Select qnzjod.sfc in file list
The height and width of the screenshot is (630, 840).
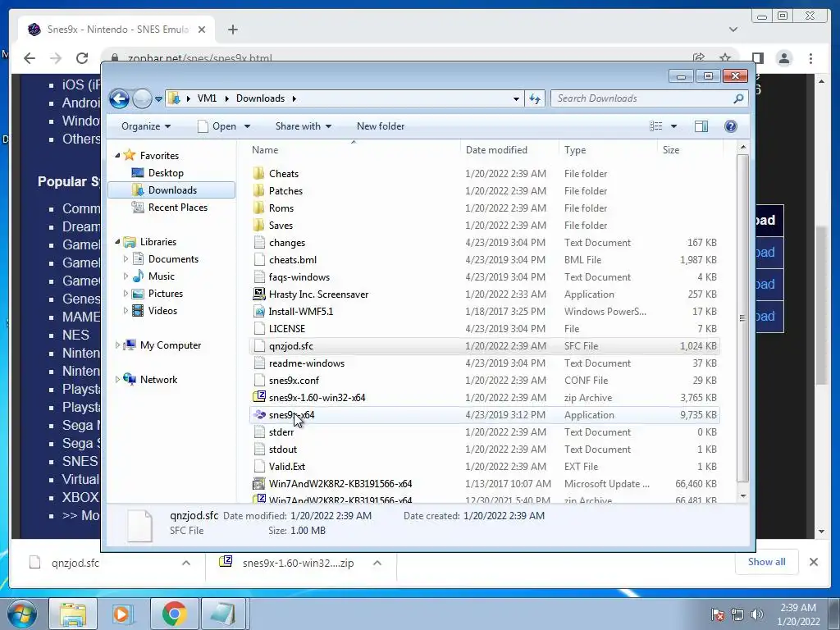tap(291, 346)
